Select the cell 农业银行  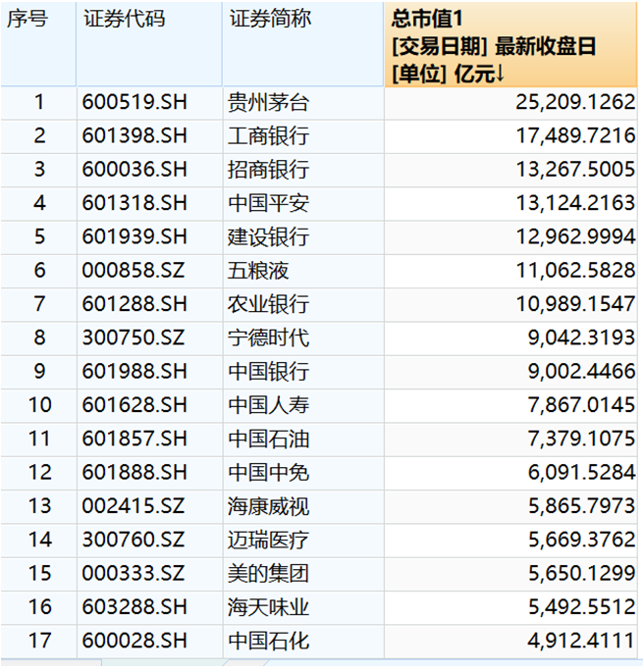pos(303,305)
